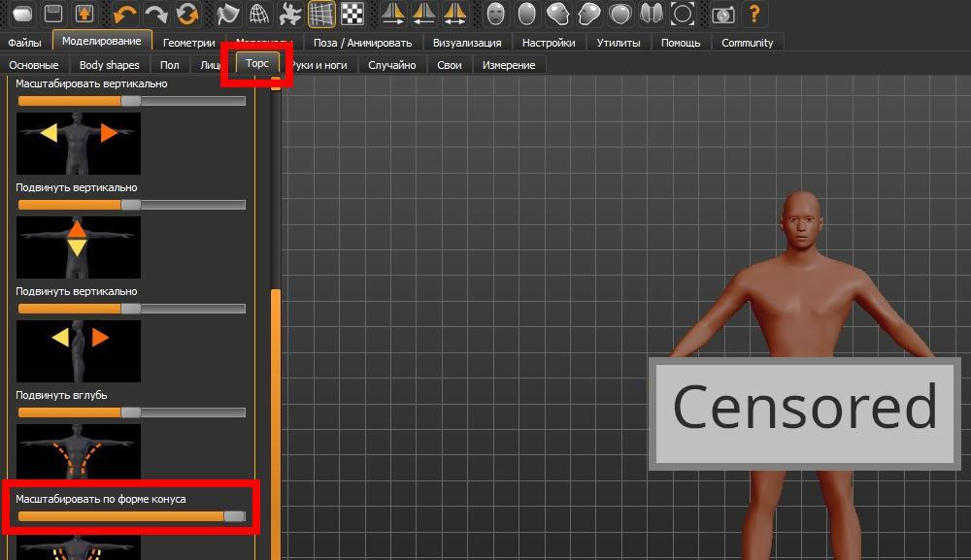This screenshot has width=971, height=560.
Task: Click the slider above the up-down arrows thumbnail
Action: click(132, 205)
